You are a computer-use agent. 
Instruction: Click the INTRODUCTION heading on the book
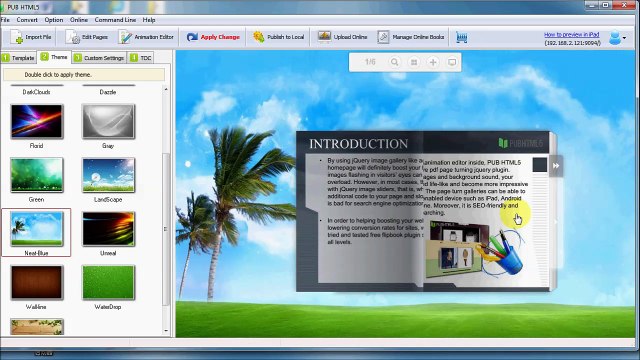tap(358, 144)
